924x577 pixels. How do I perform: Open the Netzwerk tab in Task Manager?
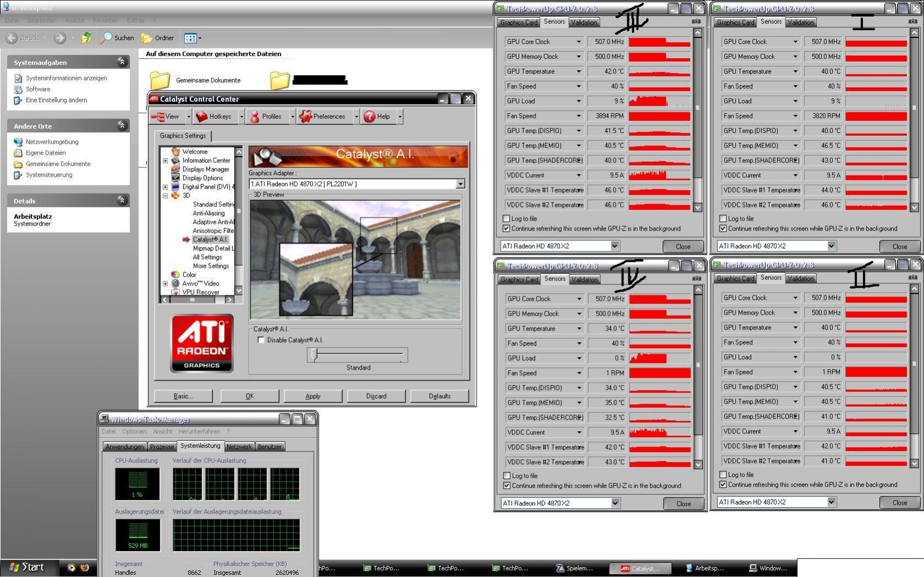(x=239, y=447)
